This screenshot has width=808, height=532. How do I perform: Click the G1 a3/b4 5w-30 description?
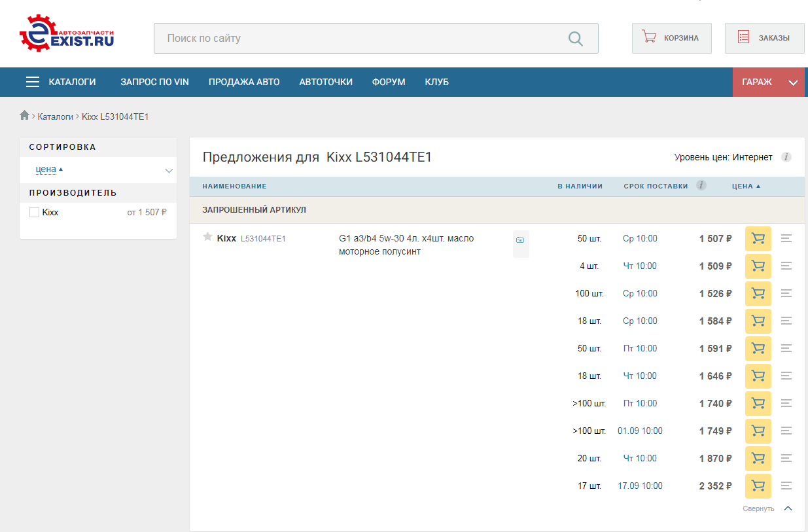point(406,245)
